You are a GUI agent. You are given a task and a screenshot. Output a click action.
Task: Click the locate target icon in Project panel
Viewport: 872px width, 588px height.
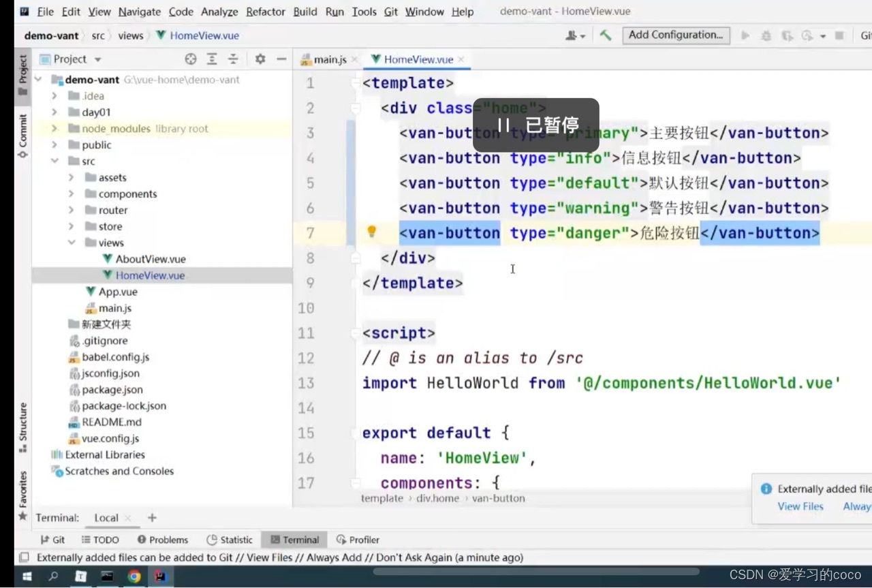point(191,59)
